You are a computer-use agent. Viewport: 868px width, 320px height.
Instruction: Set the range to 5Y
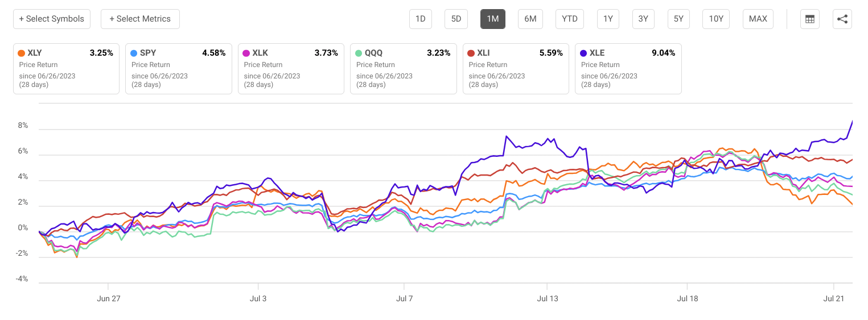tap(678, 19)
